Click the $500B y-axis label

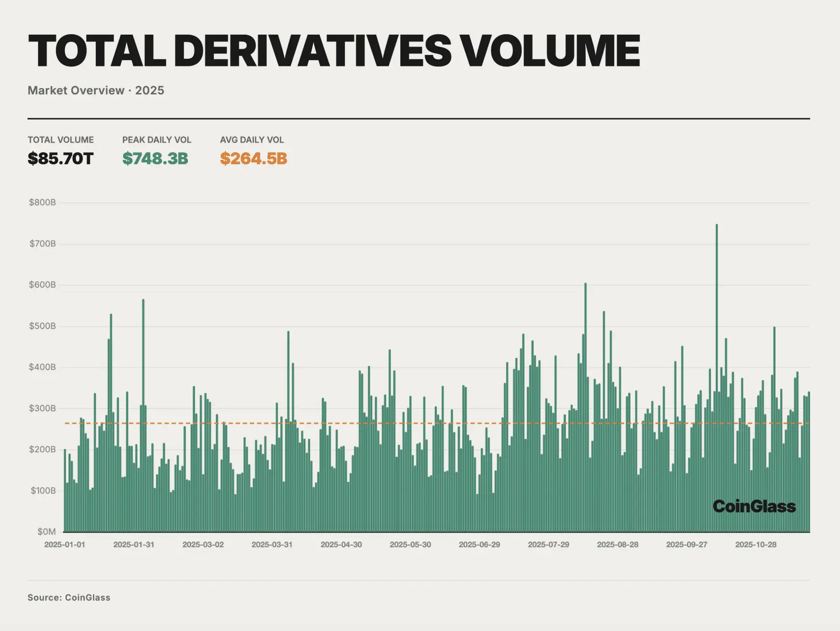point(42,326)
